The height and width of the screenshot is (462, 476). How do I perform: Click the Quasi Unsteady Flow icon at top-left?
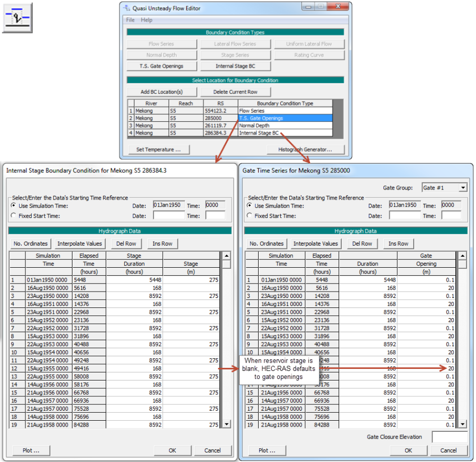17,17
